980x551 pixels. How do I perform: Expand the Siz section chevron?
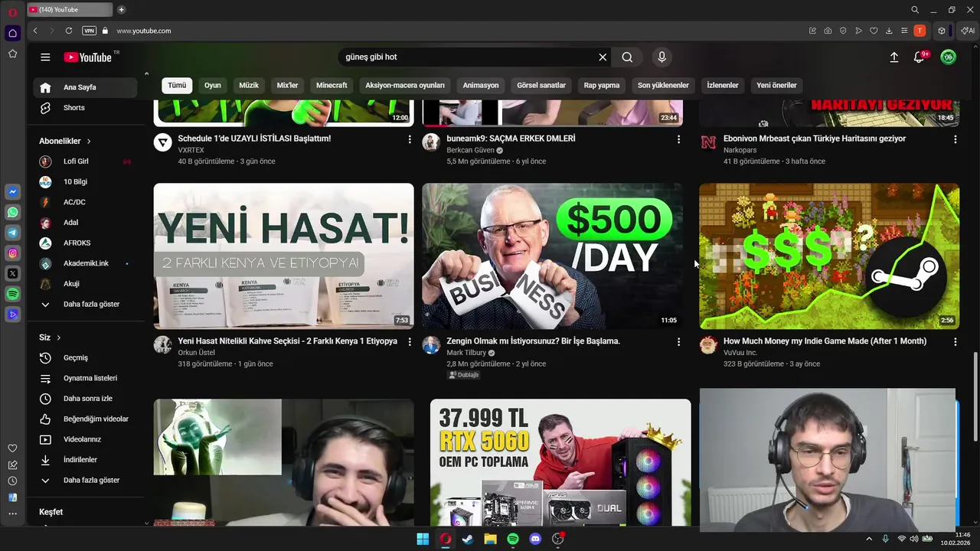coord(58,337)
